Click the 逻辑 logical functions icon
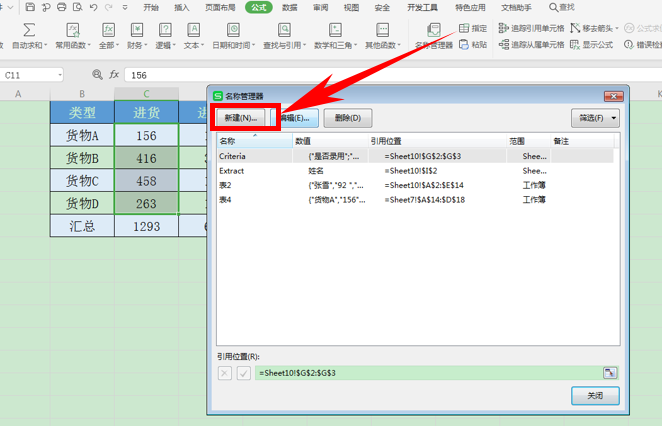This screenshot has width=664, height=426. click(x=165, y=30)
